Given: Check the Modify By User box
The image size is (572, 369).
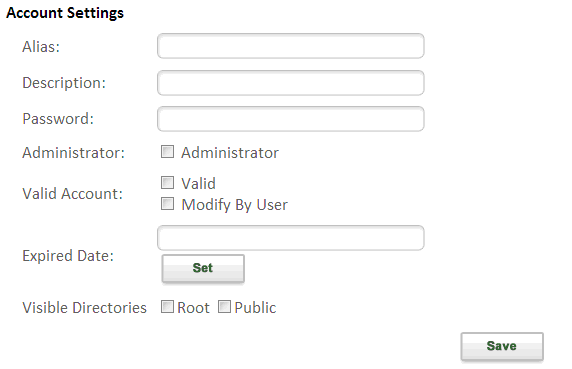Looking at the screenshot, I should click(x=167, y=203).
